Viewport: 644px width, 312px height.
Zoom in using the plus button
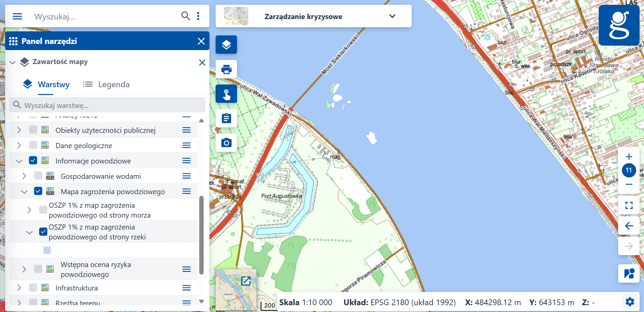(629, 157)
